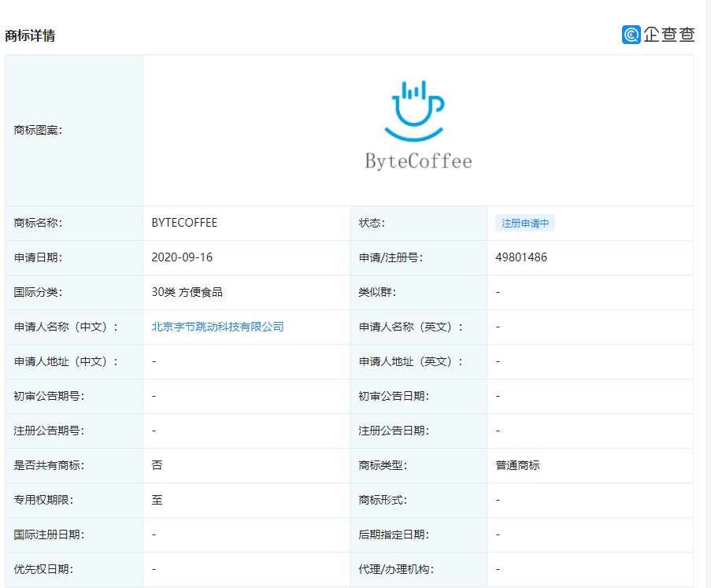Click the 商标图案 row label

click(38, 130)
